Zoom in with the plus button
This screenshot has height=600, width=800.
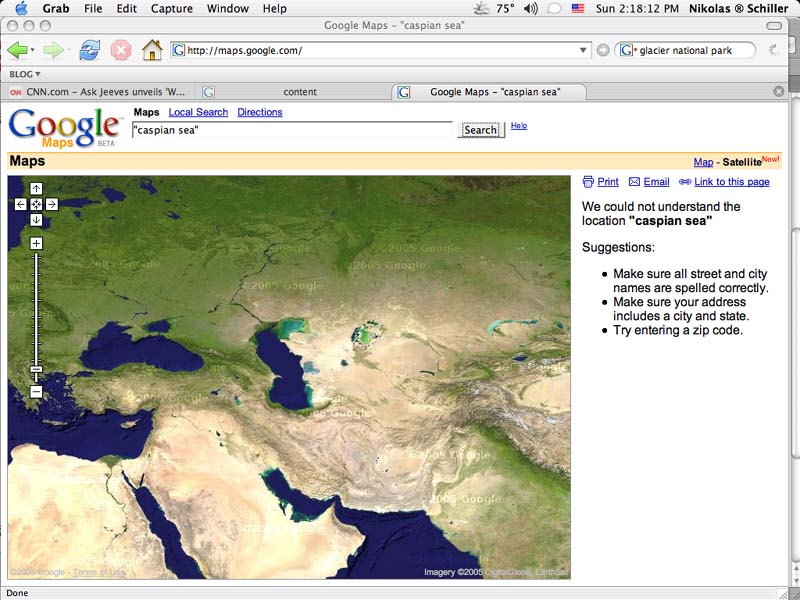[x=36, y=243]
